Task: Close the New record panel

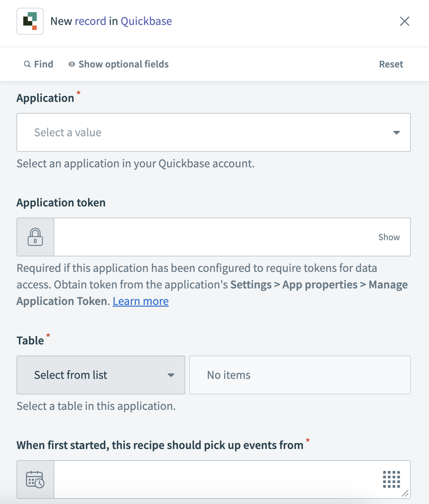Action: click(404, 21)
